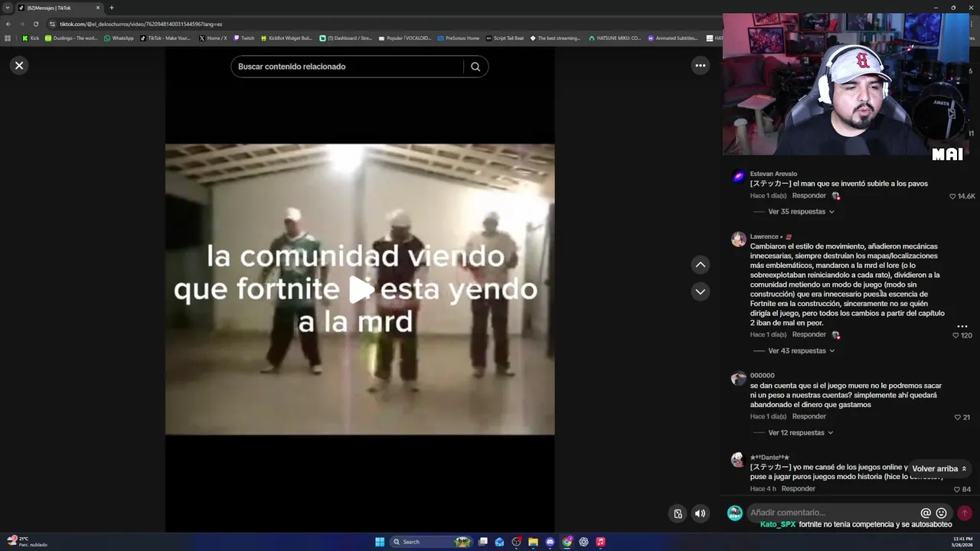Toggle floating player (picture-in-picture) icon

coord(678,514)
